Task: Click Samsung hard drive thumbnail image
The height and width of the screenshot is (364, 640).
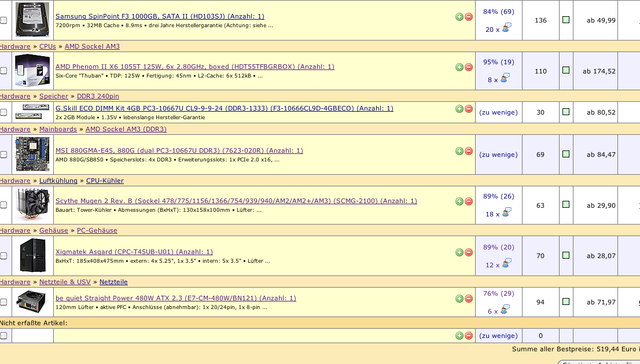Action: 32,20
